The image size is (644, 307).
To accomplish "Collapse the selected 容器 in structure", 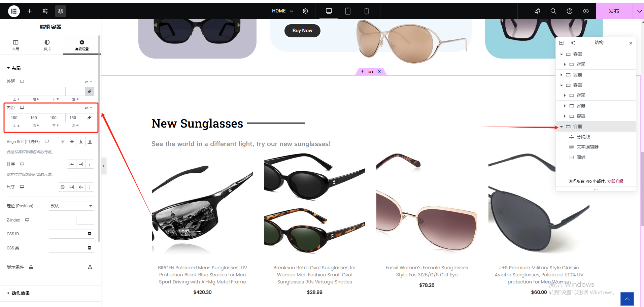I will click(562, 127).
